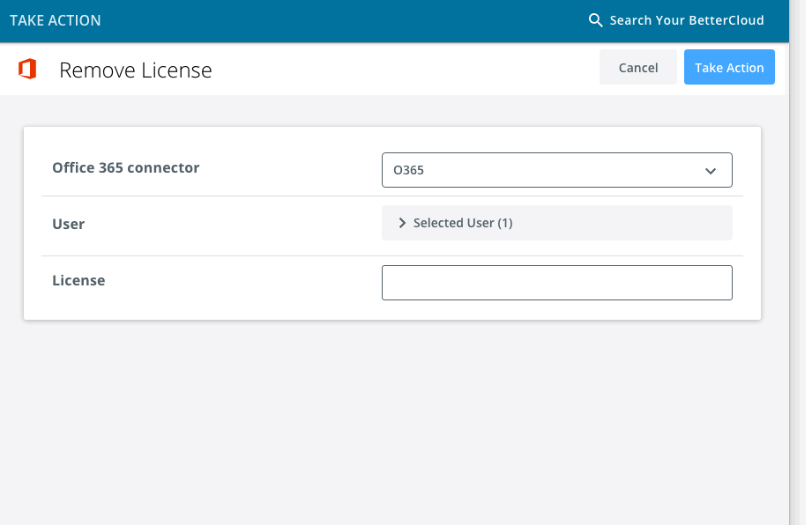The width and height of the screenshot is (812, 525).
Task: Click the Remove License heading
Action: pyautogui.click(x=135, y=70)
